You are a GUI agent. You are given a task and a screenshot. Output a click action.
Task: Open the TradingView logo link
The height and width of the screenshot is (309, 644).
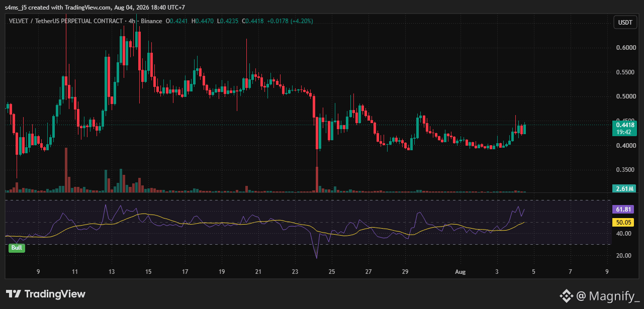coord(46,294)
